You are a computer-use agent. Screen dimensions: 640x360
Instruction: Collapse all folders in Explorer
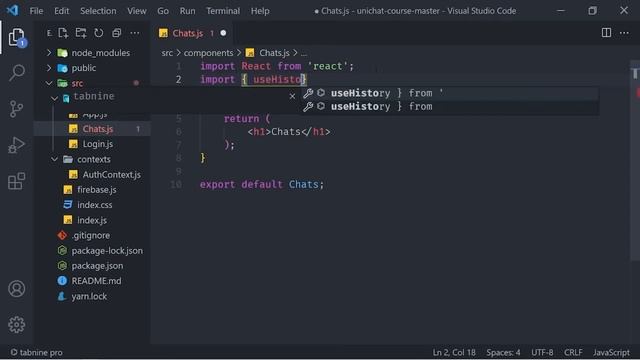tap(117, 33)
